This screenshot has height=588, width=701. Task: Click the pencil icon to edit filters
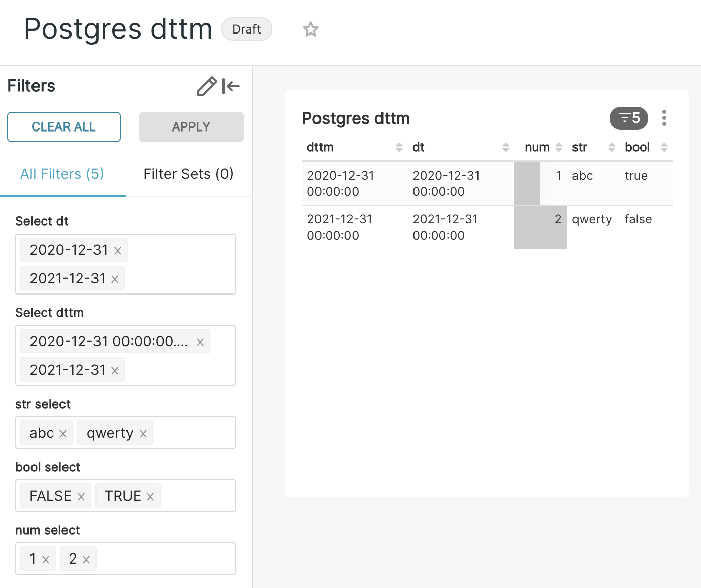coord(207,86)
